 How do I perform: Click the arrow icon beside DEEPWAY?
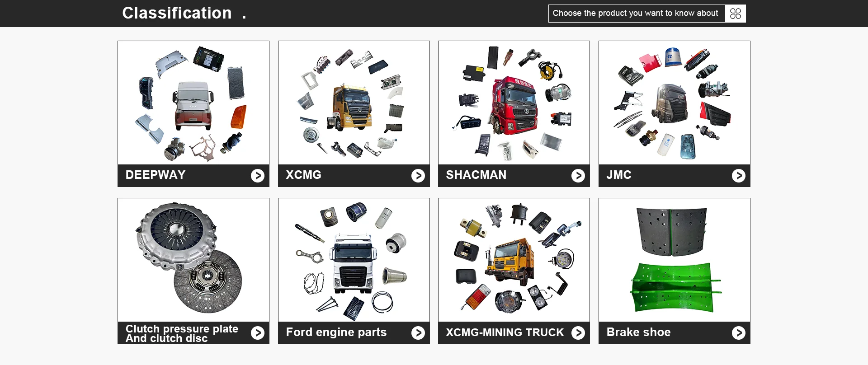click(x=258, y=176)
